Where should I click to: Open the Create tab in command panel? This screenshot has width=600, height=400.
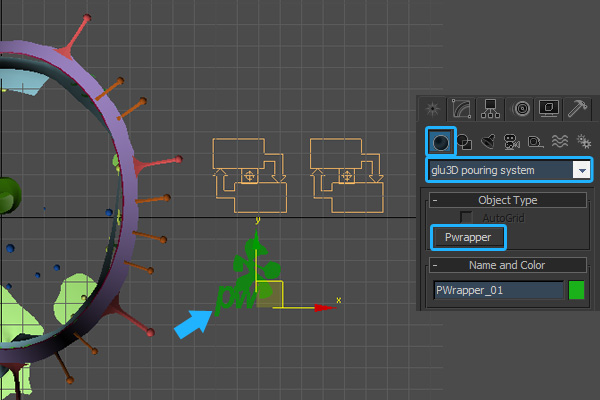tap(433, 109)
